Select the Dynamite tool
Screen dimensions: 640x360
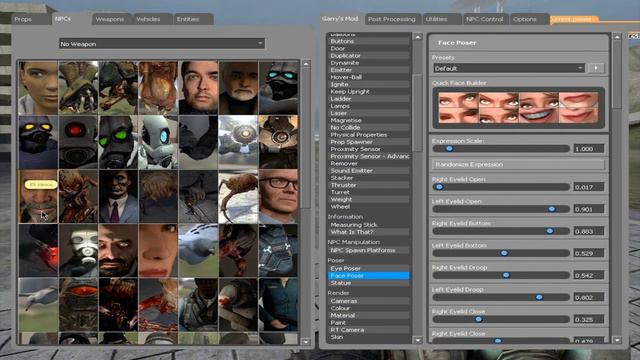[369, 63]
